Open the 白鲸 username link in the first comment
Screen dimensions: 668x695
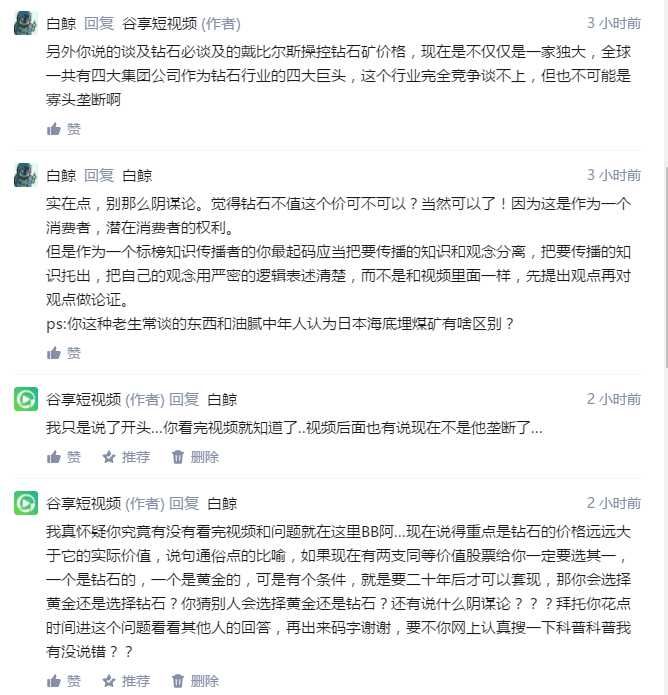(x=61, y=23)
